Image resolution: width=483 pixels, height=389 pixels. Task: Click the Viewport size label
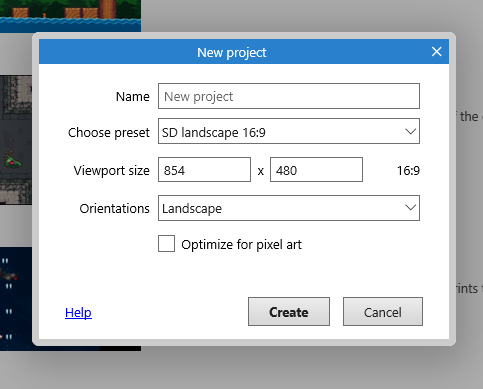[112, 171]
